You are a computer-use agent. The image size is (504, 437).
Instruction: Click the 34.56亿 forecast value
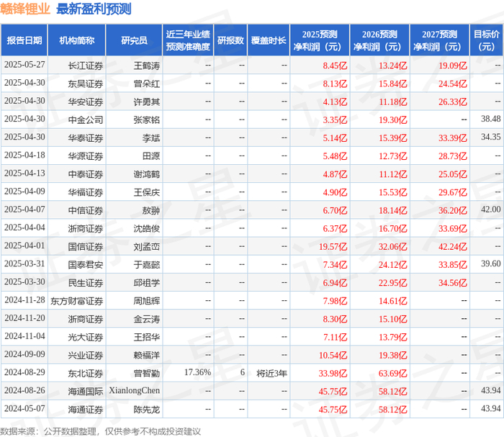pyautogui.click(x=453, y=283)
